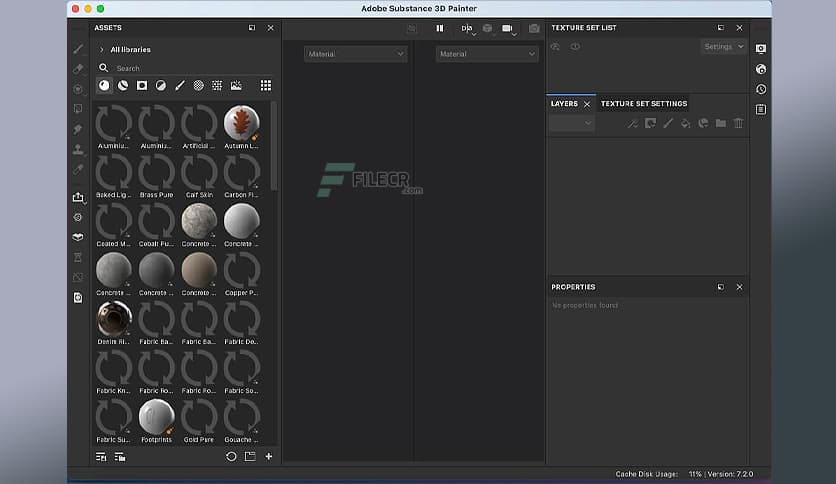Select the Eraser tool in left toolbar
The width and height of the screenshot is (836, 484).
coord(78,69)
